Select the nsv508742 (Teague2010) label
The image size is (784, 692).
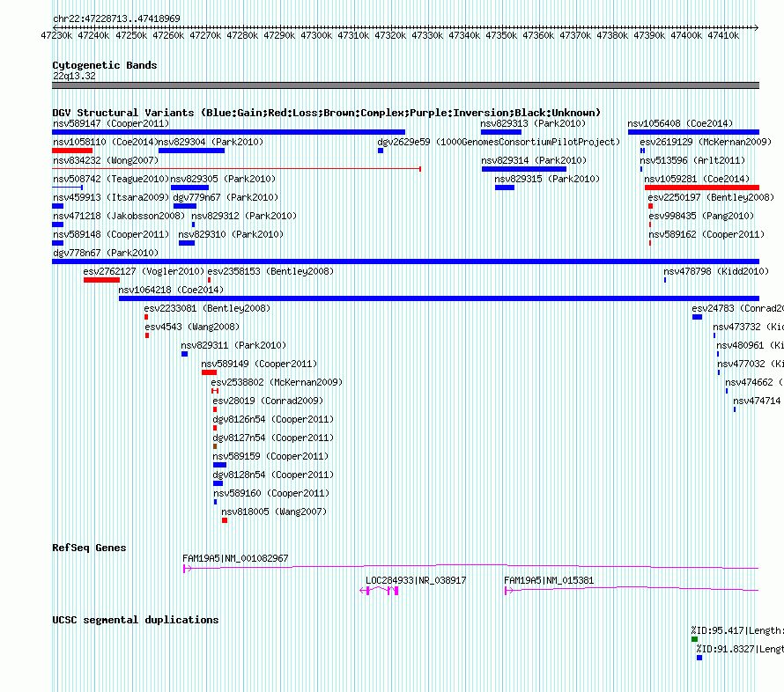click(x=111, y=179)
